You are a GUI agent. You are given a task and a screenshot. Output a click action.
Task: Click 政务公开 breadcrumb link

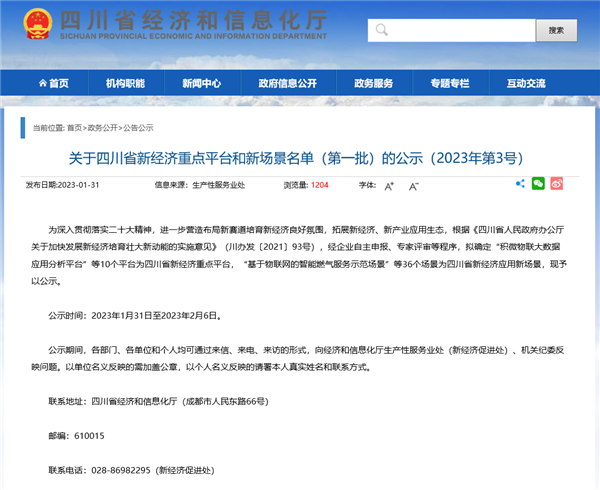point(103,128)
